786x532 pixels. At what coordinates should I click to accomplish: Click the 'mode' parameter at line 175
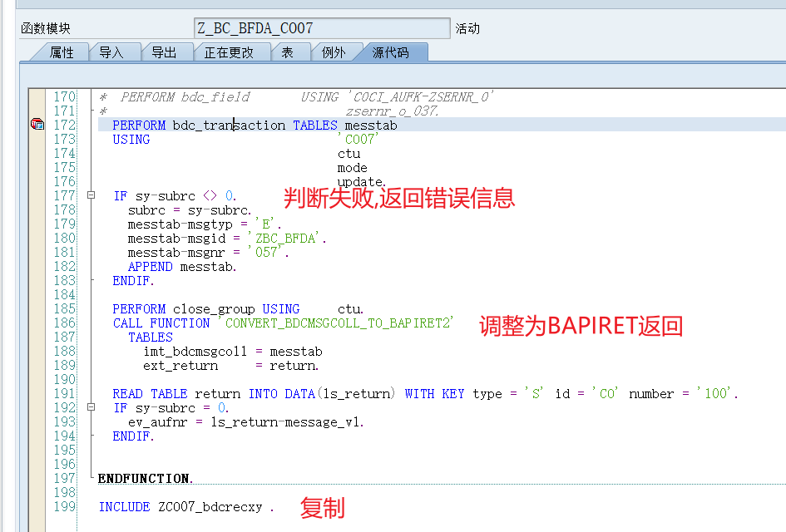[353, 167]
